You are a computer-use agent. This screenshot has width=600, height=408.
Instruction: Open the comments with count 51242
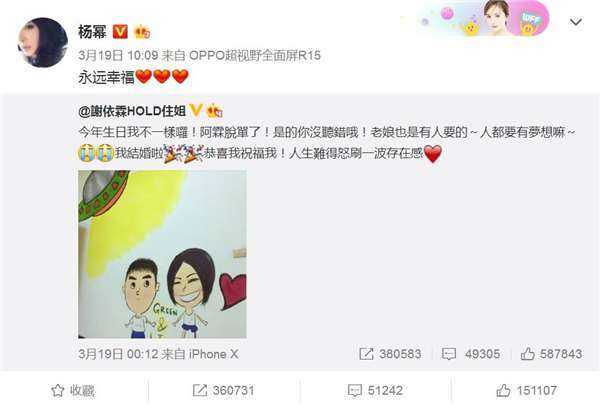pyautogui.click(x=375, y=391)
